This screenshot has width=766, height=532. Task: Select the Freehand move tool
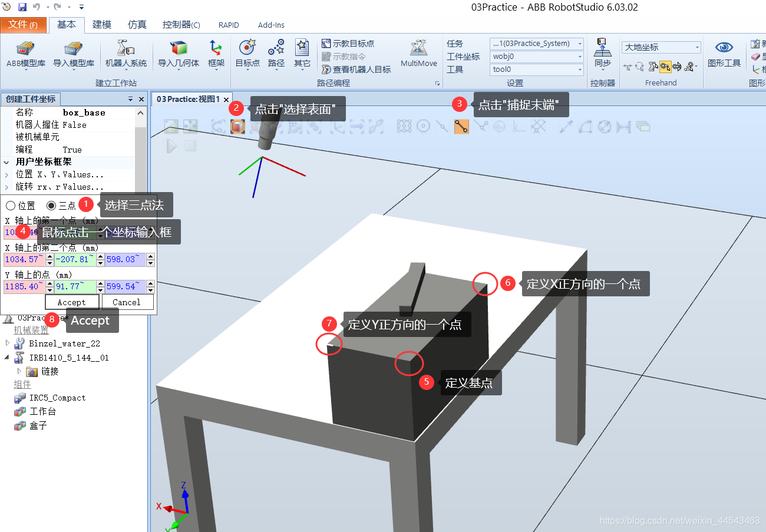point(628,67)
